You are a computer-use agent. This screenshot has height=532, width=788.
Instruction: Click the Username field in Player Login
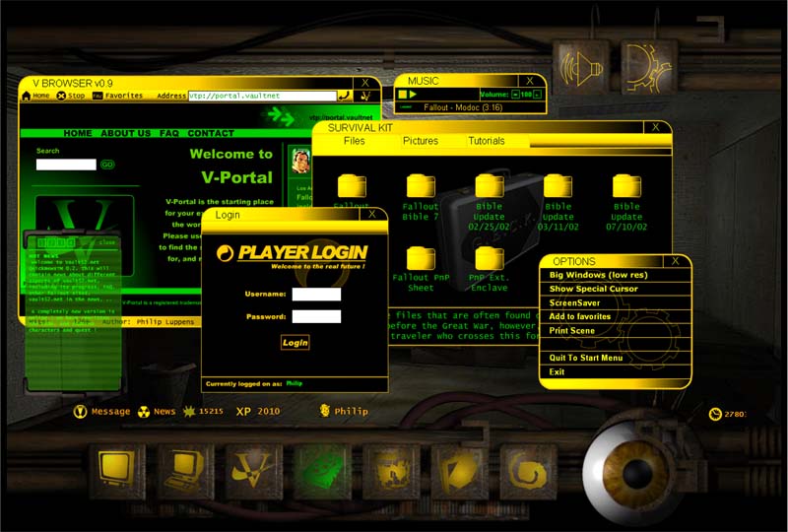[316, 295]
